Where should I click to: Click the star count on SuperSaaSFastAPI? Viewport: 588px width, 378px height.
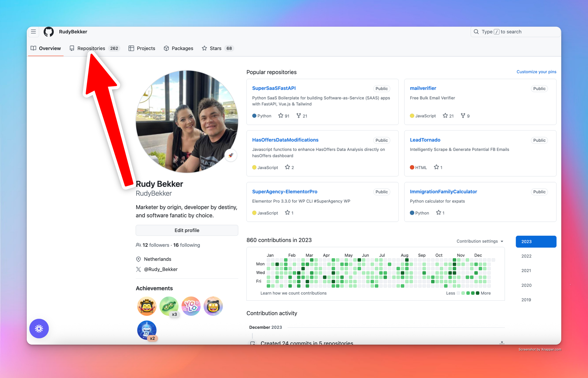coord(284,116)
